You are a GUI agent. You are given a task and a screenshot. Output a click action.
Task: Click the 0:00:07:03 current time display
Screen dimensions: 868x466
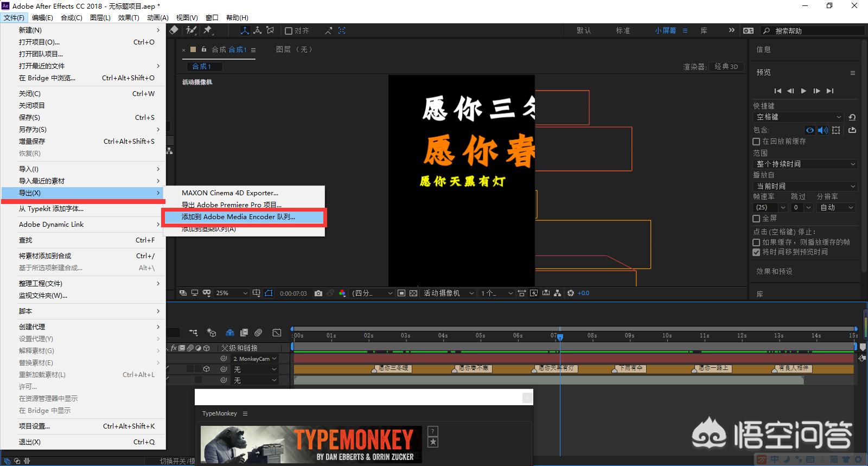(x=293, y=293)
